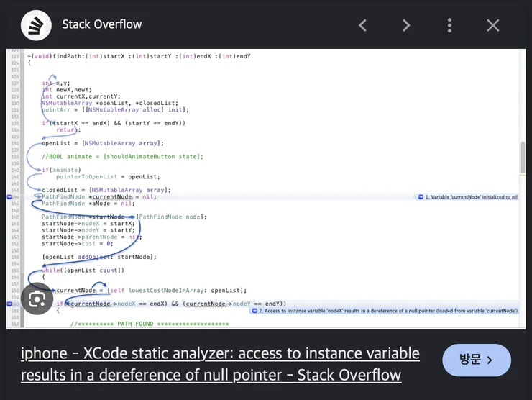Click the "startNode->cost = 0;" line
Image resolution: width=532 pixels, height=400 pixels.
(78, 244)
